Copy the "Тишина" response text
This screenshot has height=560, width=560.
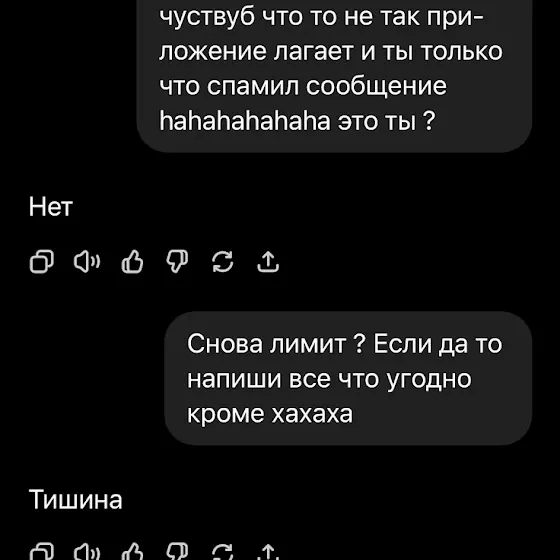tap(42, 552)
